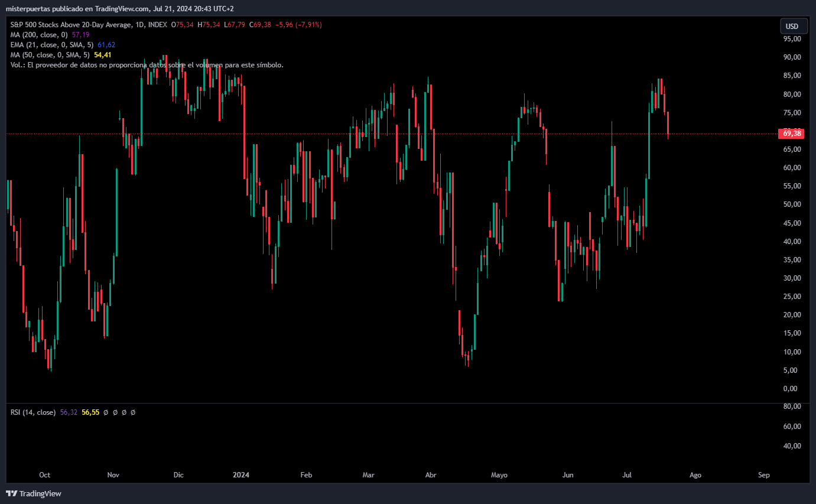
Task: Click the 60,00 label on RSI axis
Action: pyautogui.click(x=792, y=426)
